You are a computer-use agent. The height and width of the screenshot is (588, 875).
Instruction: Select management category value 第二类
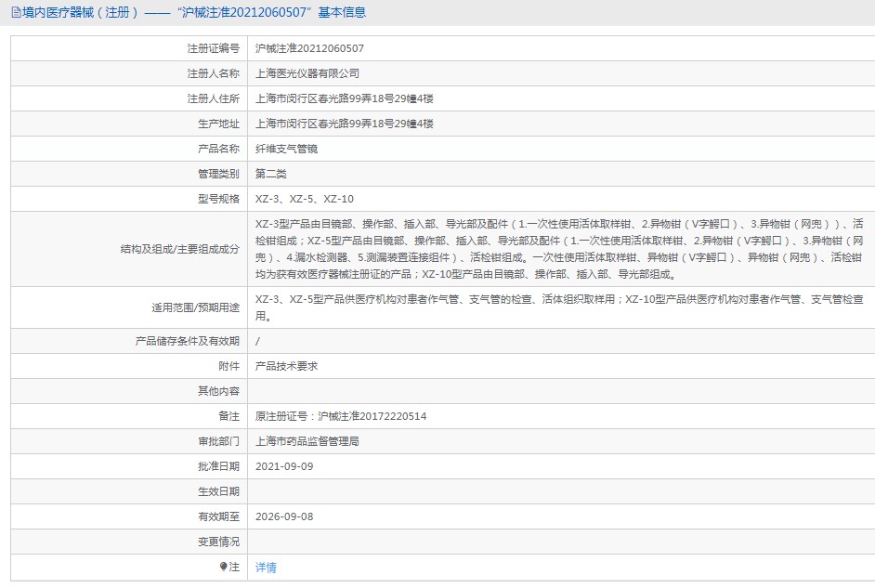pyautogui.click(x=270, y=174)
